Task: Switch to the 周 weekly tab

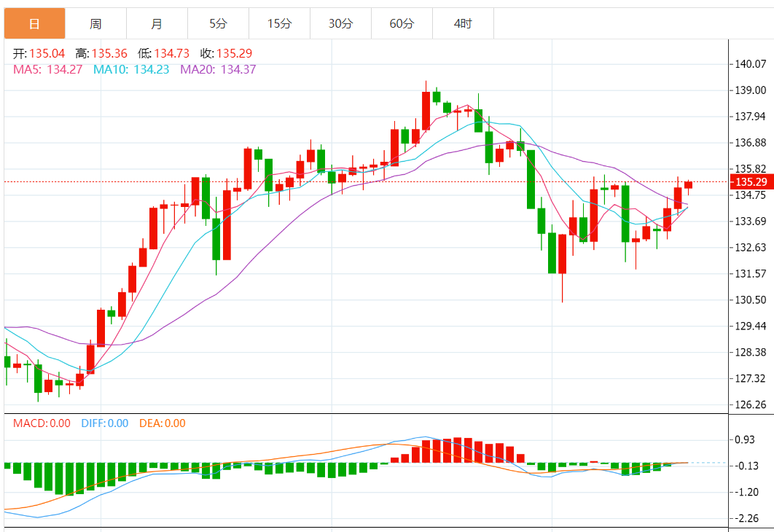Action: coord(95,23)
